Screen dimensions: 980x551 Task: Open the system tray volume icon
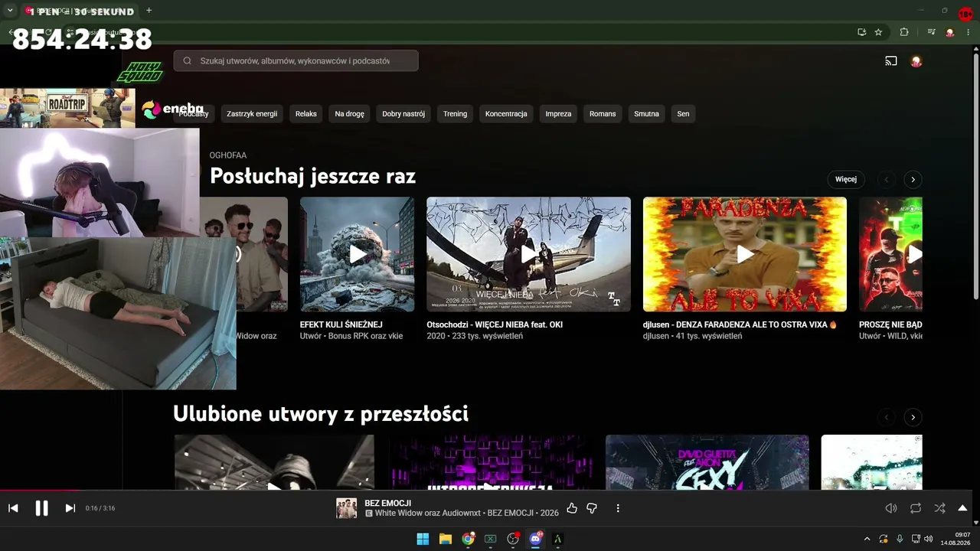pos(929,539)
